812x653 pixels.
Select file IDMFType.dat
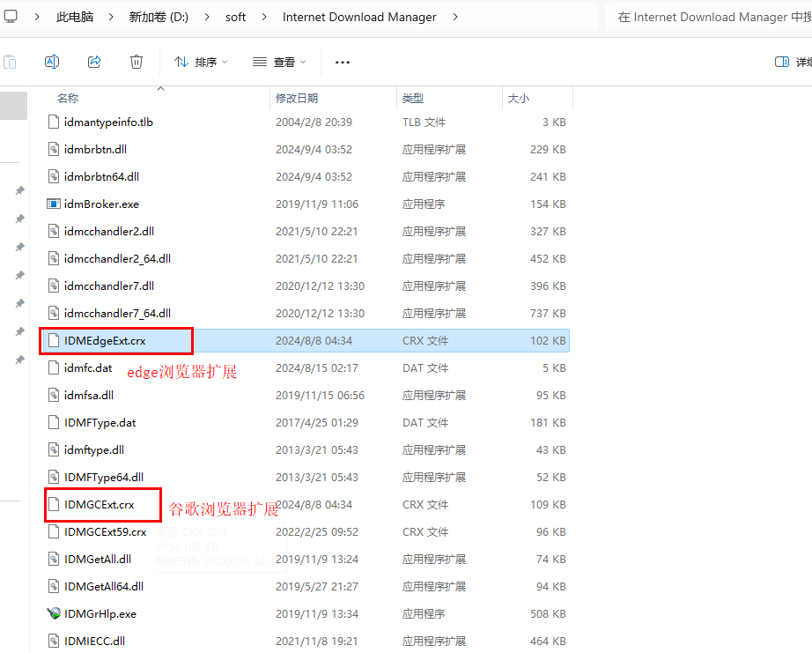[100, 423]
